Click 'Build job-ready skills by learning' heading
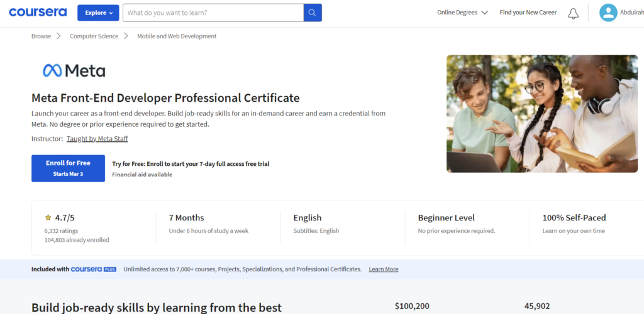Screen dimensions: 644x314 [157, 308]
